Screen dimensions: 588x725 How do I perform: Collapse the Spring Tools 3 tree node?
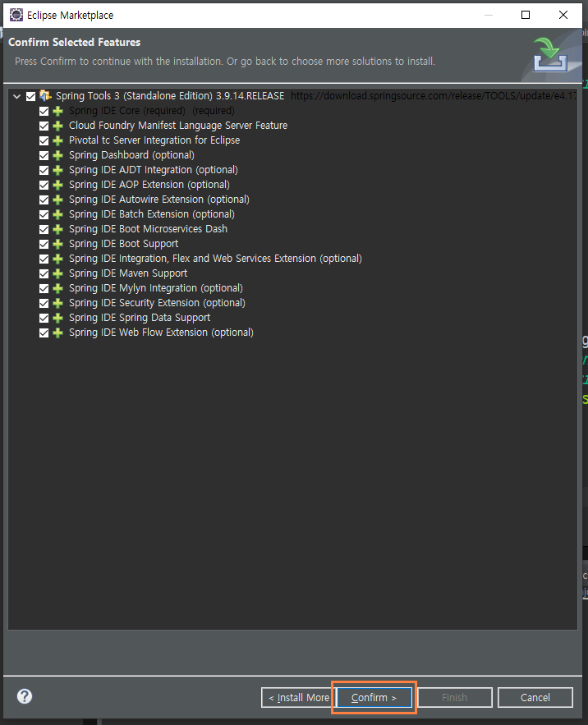[x=16, y=96]
